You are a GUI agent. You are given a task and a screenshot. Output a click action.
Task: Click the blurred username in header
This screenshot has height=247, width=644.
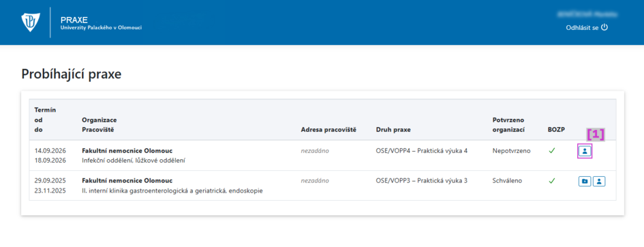tap(587, 14)
